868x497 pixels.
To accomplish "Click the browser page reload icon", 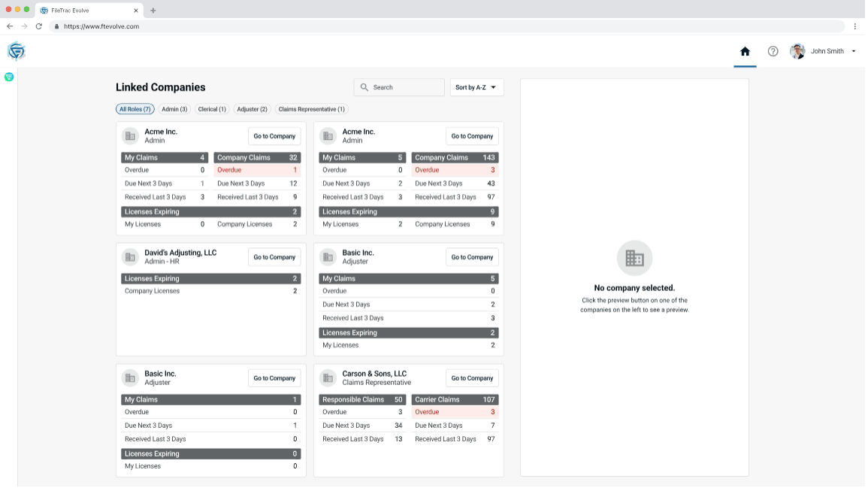I will pyautogui.click(x=37, y=26).
